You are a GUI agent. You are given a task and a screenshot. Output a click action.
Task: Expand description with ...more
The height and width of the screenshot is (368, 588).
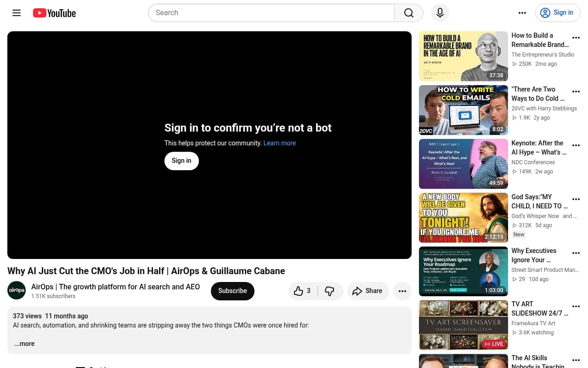tap(24, 344)
